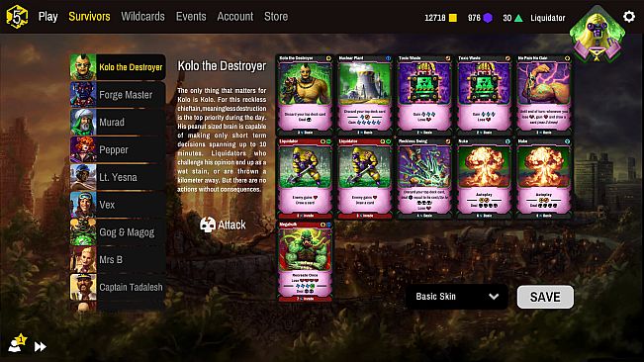Open the settings gear icon
The height and width of the screenshot is (362, 644).
click(629, 17)
